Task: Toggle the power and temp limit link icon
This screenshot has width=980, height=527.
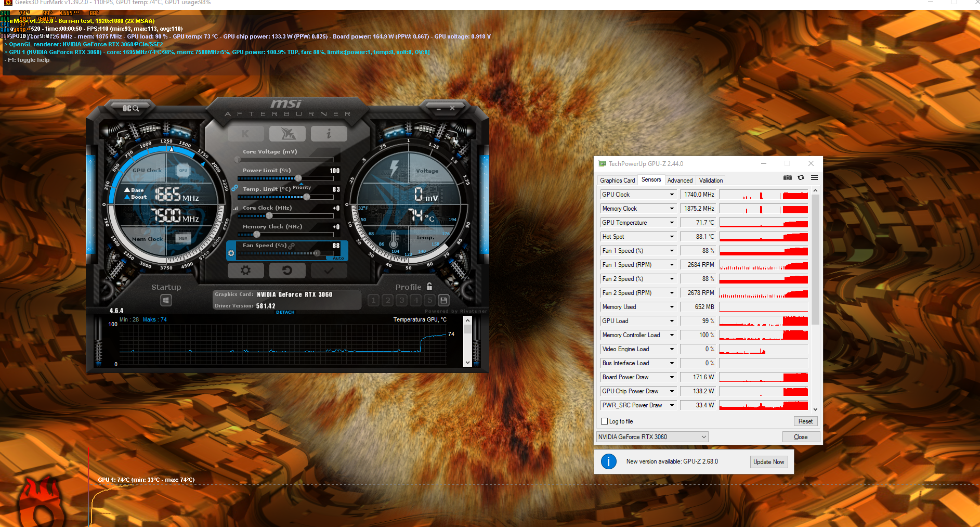Action: click(x=235, y=188)
